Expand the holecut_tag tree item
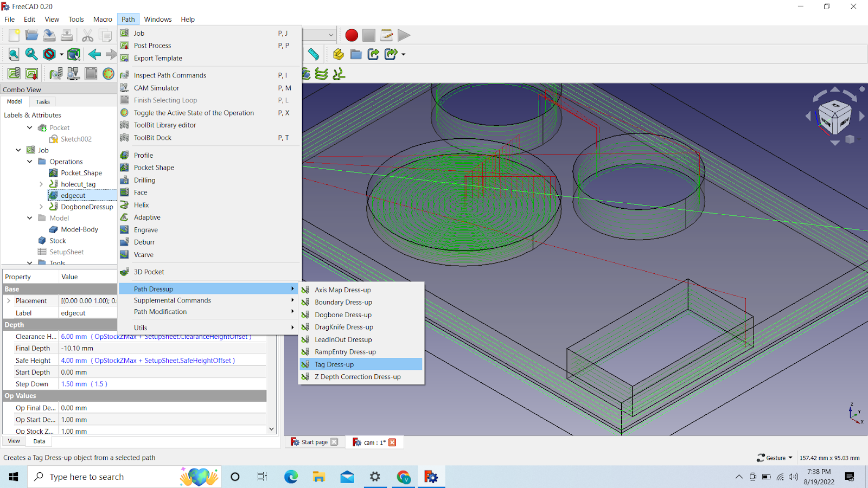868x488 pixels. 41,184
